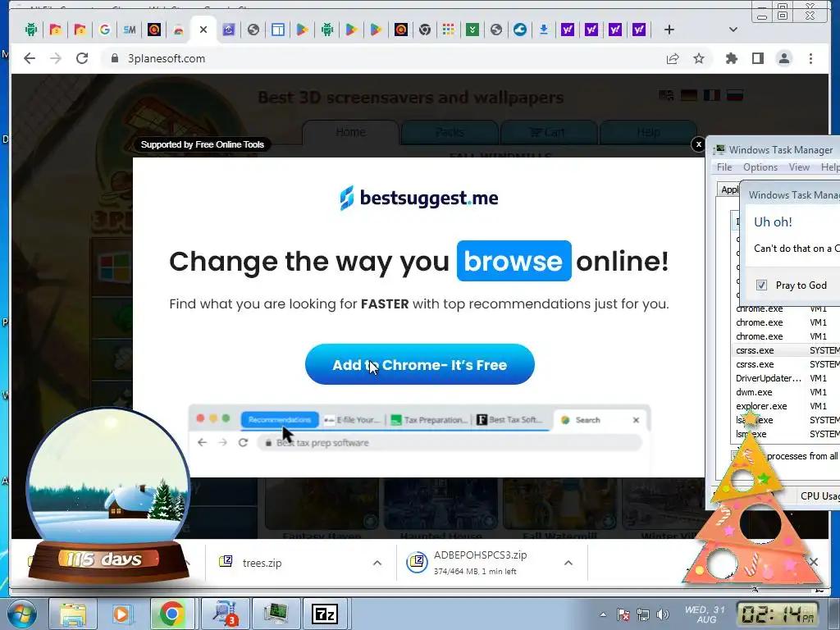Open Chrome's three-dot menu
Image resolution: width=840 pixels, height=630 pixels.
810,58
